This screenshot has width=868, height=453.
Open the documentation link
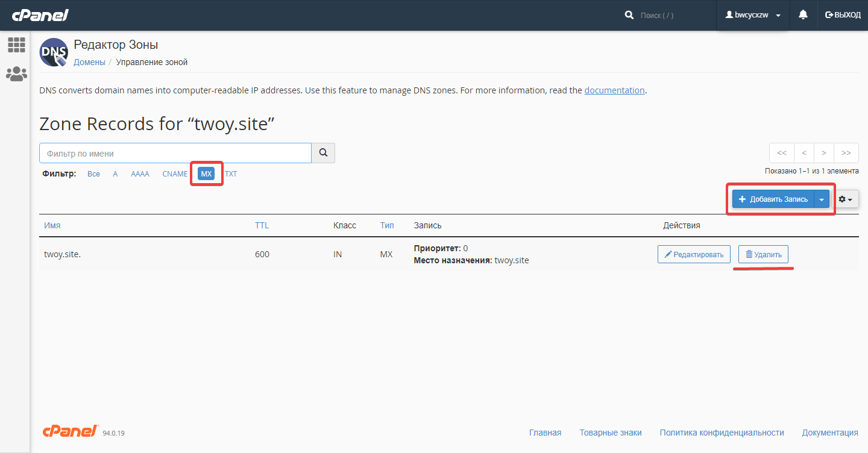(615, 90)
